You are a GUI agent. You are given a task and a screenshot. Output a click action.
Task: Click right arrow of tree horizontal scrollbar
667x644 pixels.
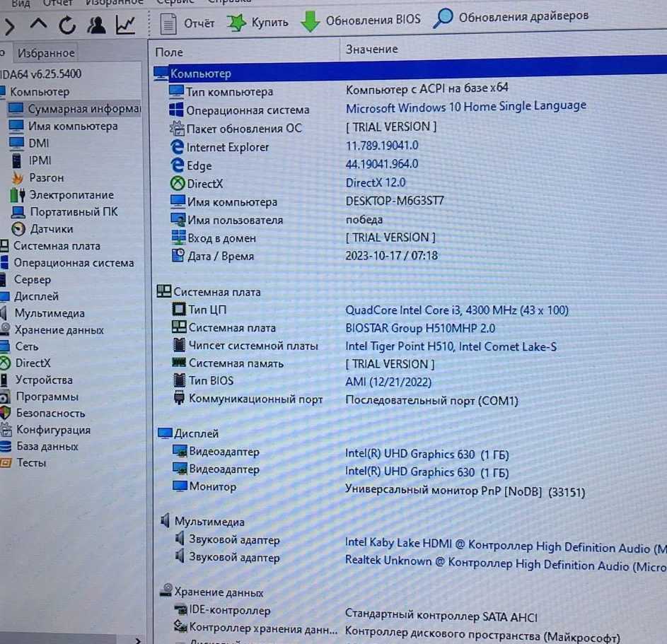pyautogui.click(x=137, y=640)
